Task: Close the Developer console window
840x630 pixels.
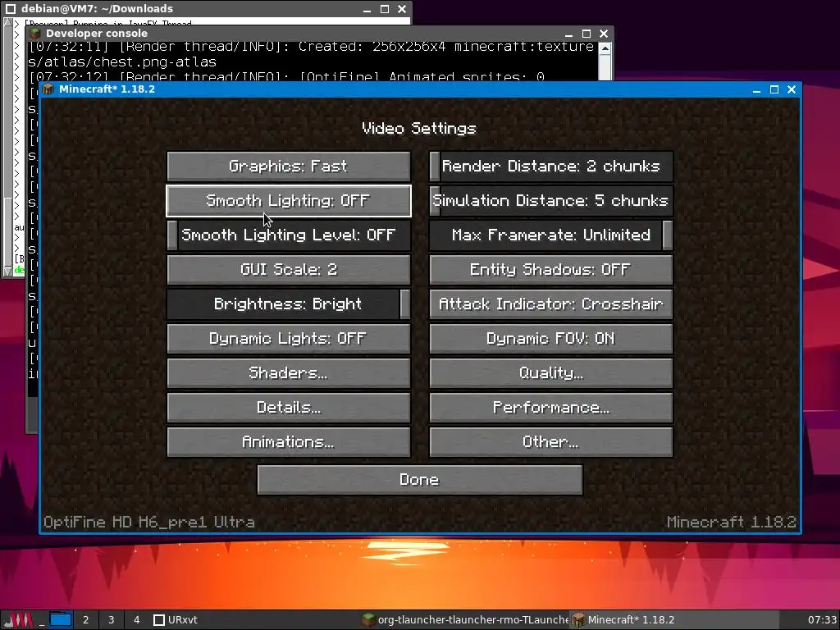Action: (x=604, y=34)
